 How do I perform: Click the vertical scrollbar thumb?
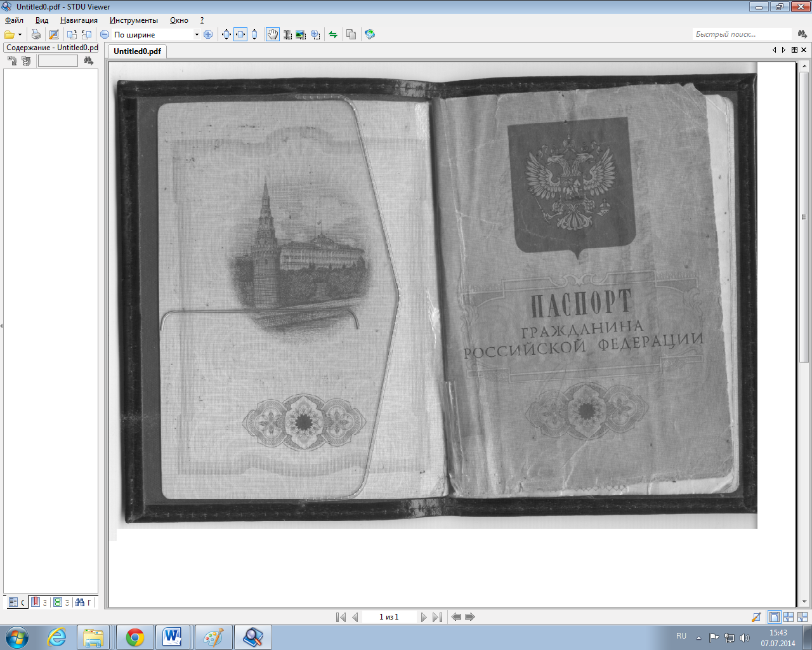coord(804,217)
